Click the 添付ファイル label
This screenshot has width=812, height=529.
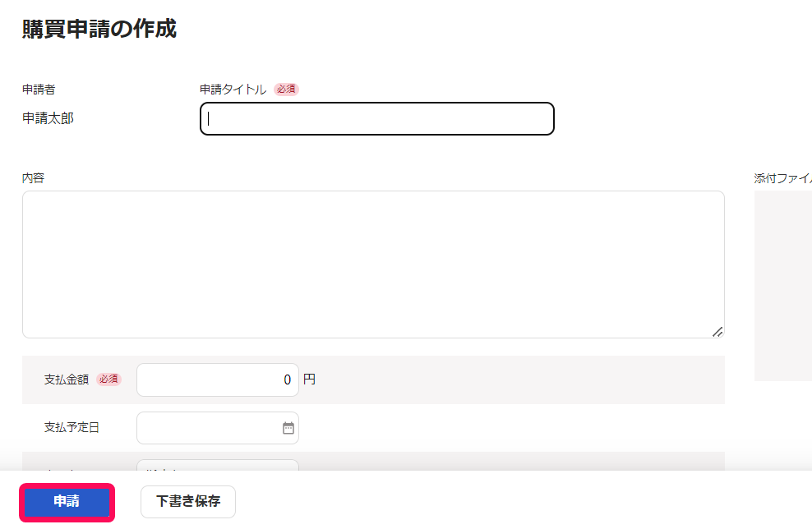coord(783,178)
